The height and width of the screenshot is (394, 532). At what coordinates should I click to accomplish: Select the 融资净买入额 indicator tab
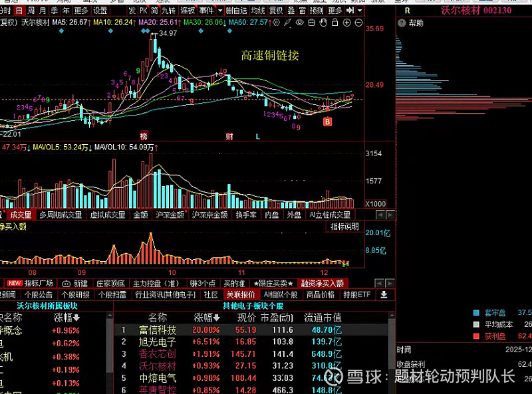coord(323,283)
